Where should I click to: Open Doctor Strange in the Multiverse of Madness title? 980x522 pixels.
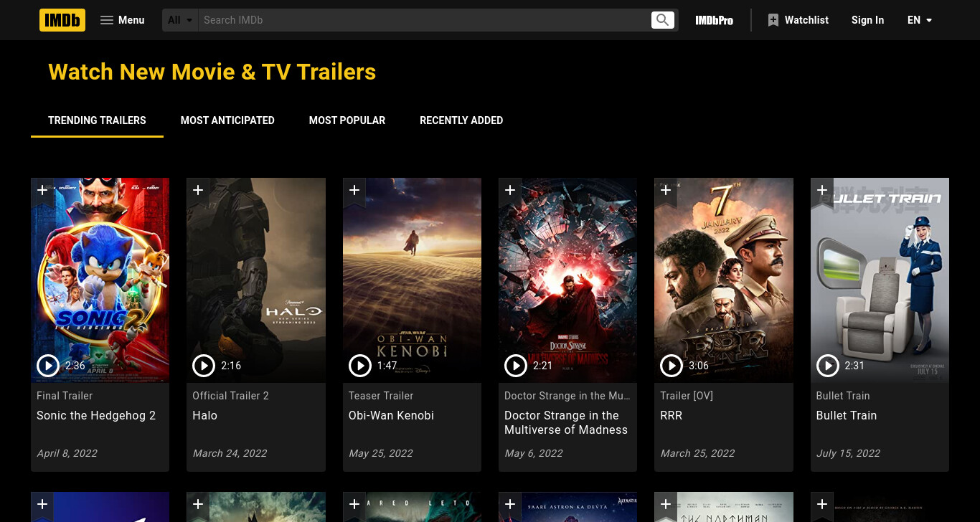coord(566,422)
